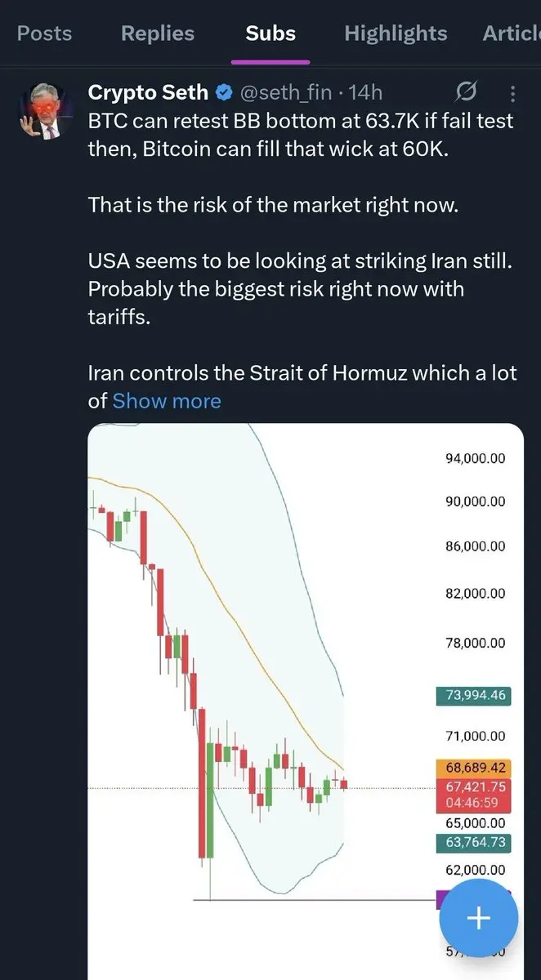The width and height of the screenshot is (541, 980).
Task: Tap the floating compose plus button
Action: [x=478, y=918]
